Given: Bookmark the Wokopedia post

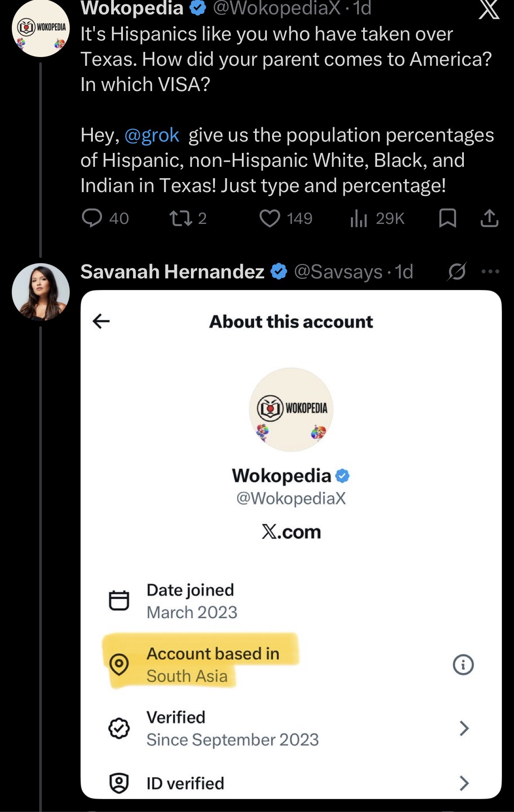Looking at the screenshot, I should point(447,218).
